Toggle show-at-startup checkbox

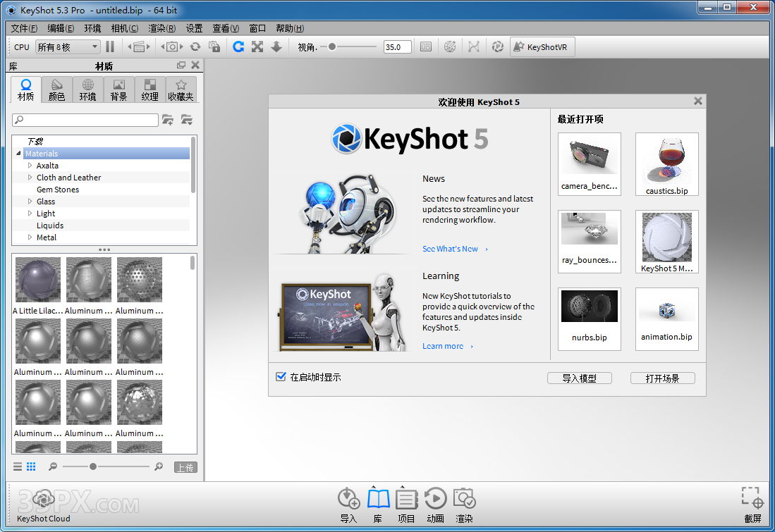tap(281, 377)
